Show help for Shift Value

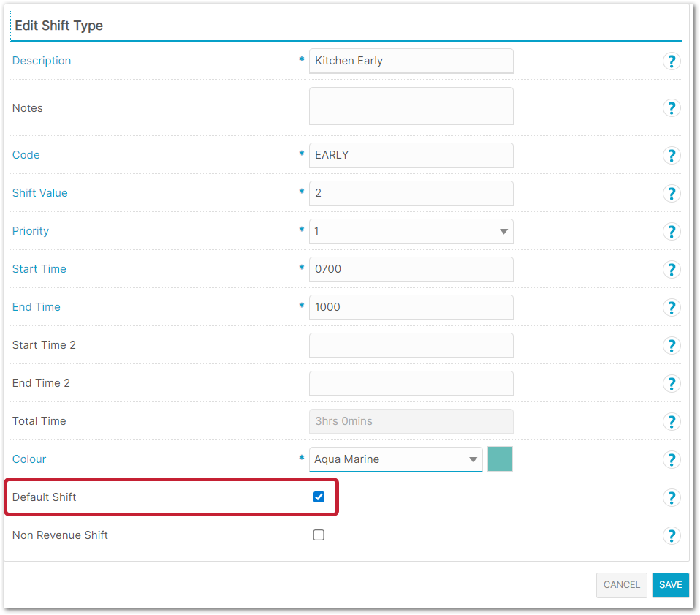tap(671, 193)
